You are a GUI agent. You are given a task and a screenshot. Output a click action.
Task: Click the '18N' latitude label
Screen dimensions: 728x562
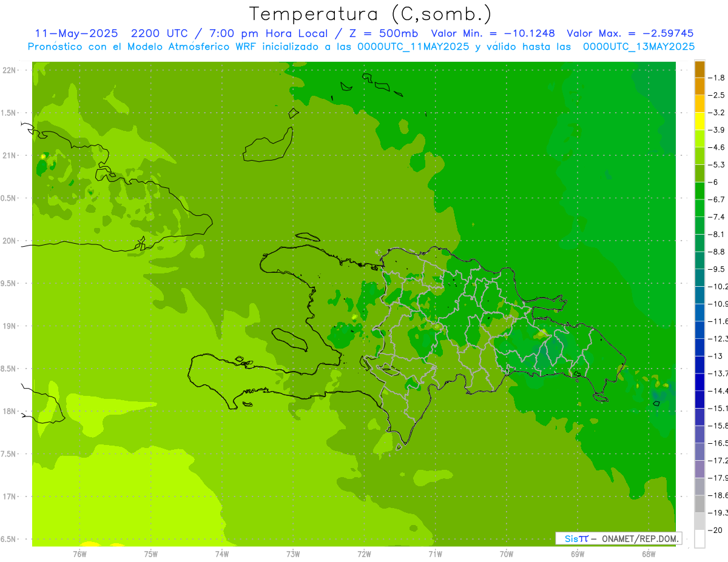point(10,412)
